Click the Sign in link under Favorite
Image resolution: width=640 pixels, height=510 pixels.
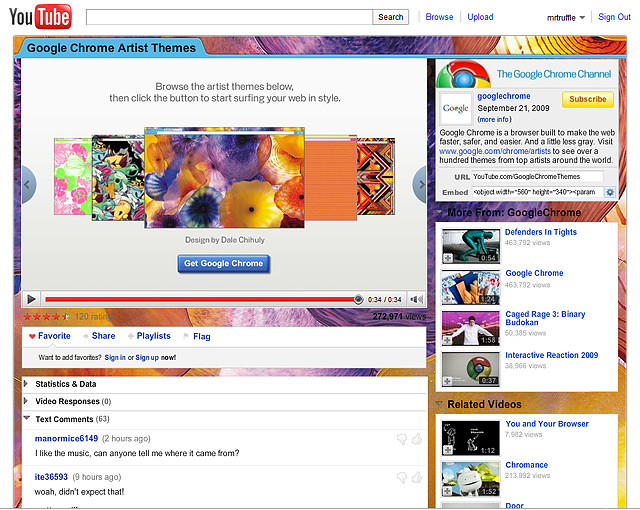115,357
